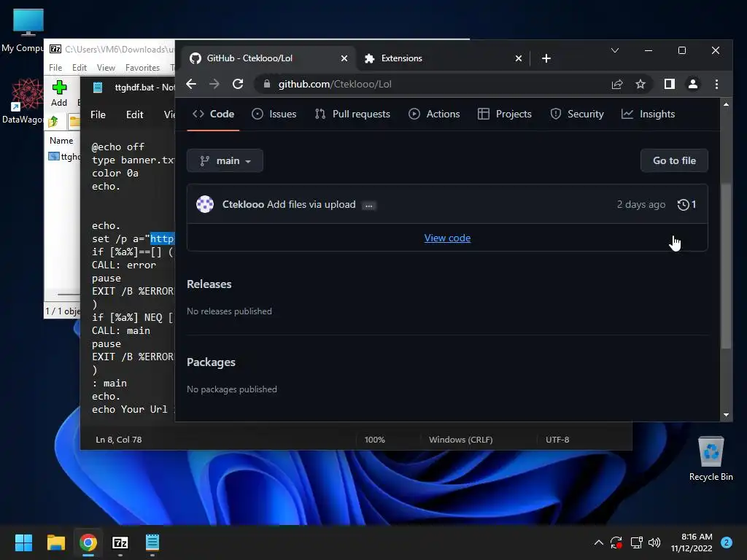Click the 7-Zip Add button
The height and width of the screenshot is (560, 747).
pyautogui.click(x=59, y=94)
